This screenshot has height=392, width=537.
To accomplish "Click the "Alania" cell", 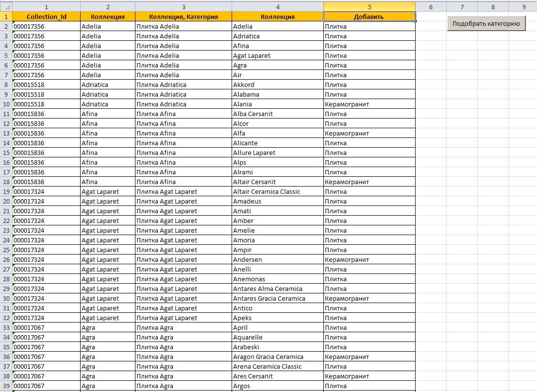I will pyautogui.click(x=278, y=104).
